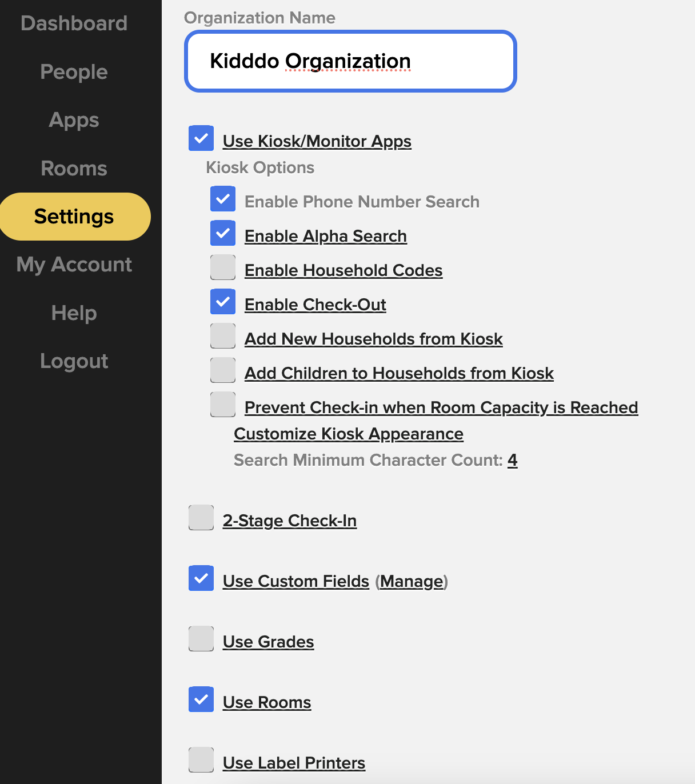The image size is (695, 784).
Task: Open the Customize Kiosk Appearance link
Action: click(348, 434)
